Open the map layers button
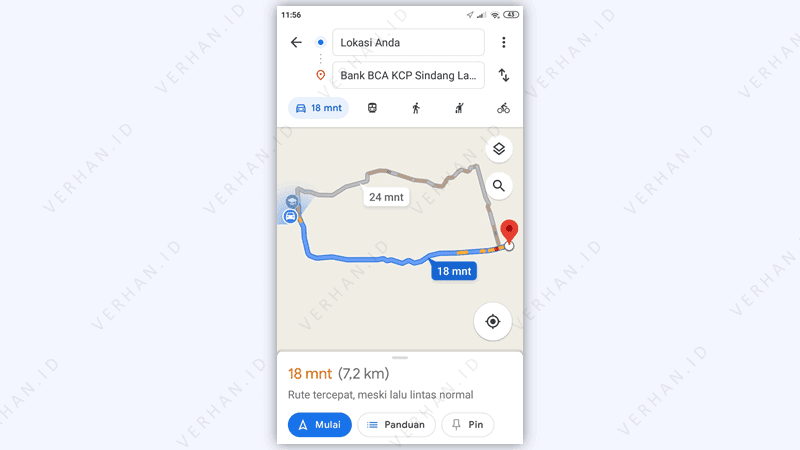Image resolution: width=800 pixels, height=450 pixels. pyautogui.click(x=498, y=149)
